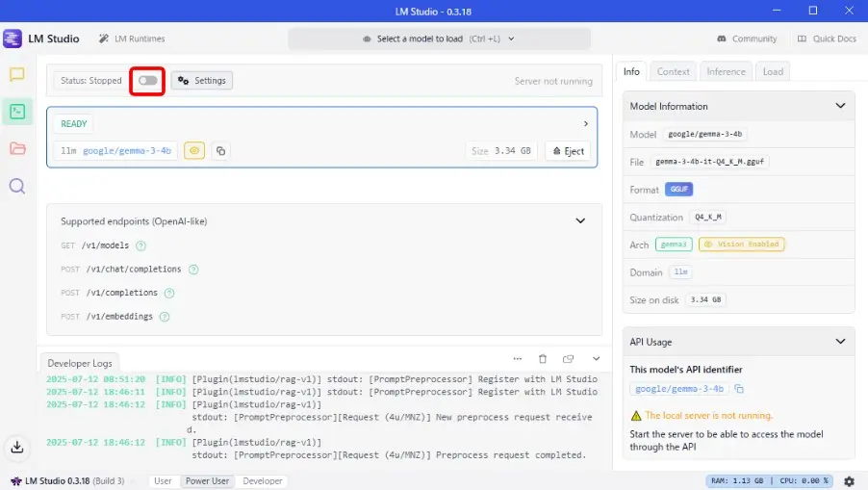The height and width of the screenshot is (490, 868).
Task: Show help for POST /v1/embeddings
Action: 165,317
